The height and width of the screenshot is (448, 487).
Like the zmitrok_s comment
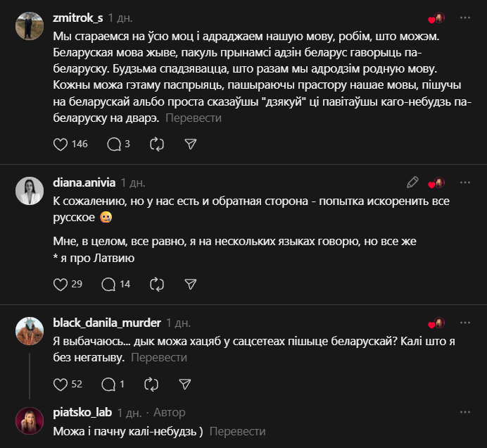61,144
